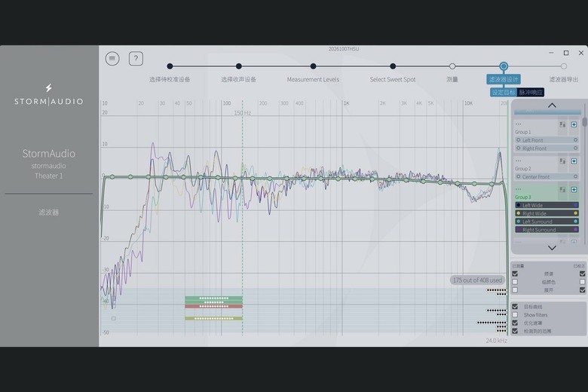The width and height of the screenshot is (588, 392).
Task: Click the 滤波器导出 step circle
Action: pos(564,66)
